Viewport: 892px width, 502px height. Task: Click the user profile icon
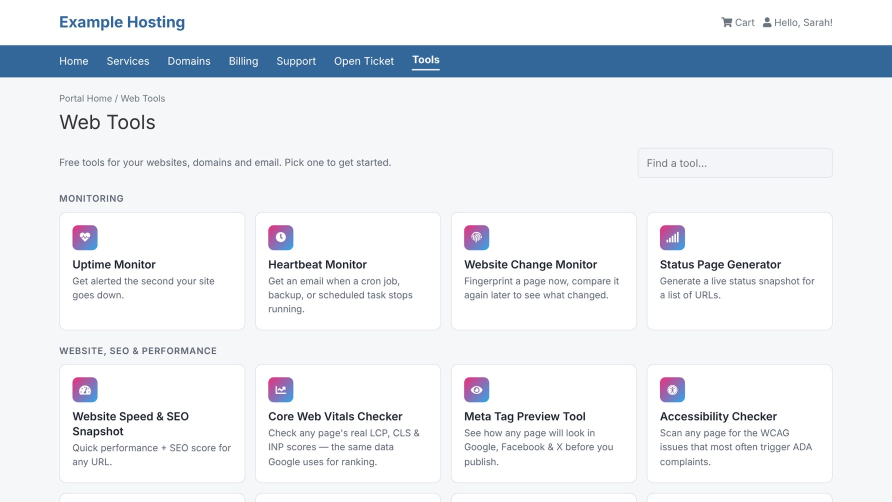tap(767, 22)
